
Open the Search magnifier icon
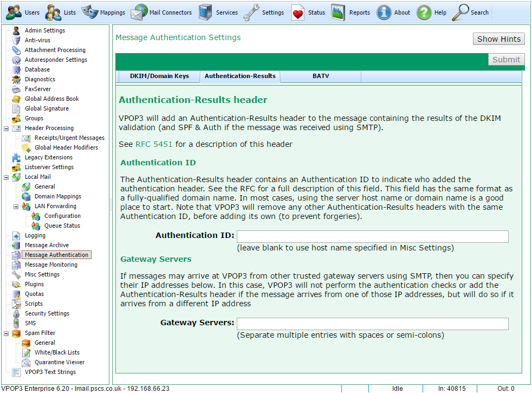460,12
